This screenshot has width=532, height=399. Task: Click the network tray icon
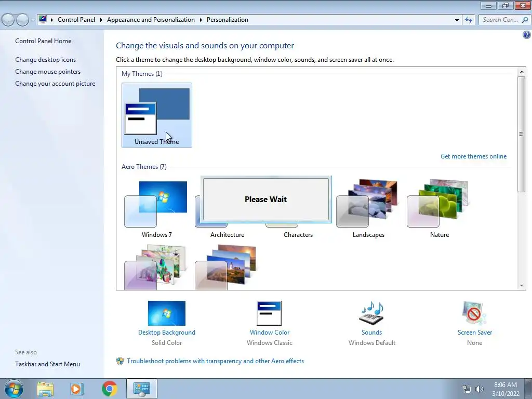tap(467, 389)
